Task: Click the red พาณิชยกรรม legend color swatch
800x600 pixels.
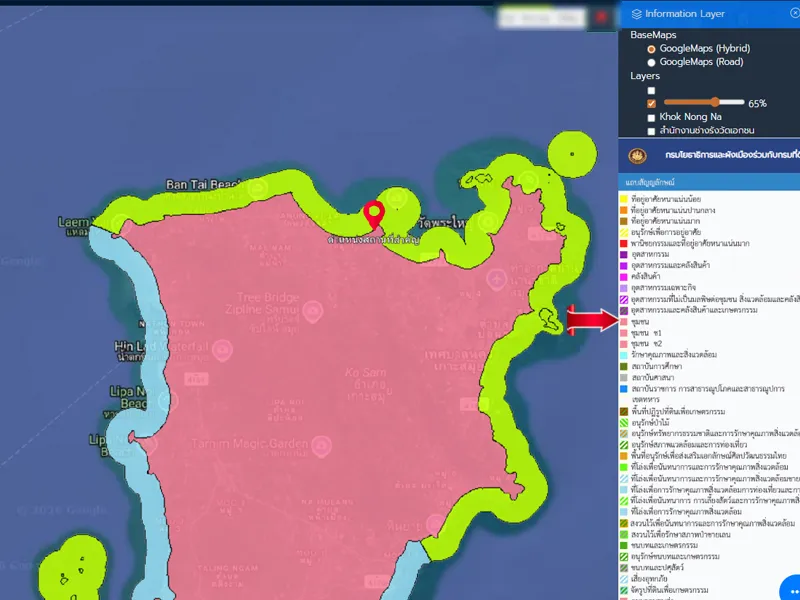Action: pyautogui.click(x=623, y=243)
